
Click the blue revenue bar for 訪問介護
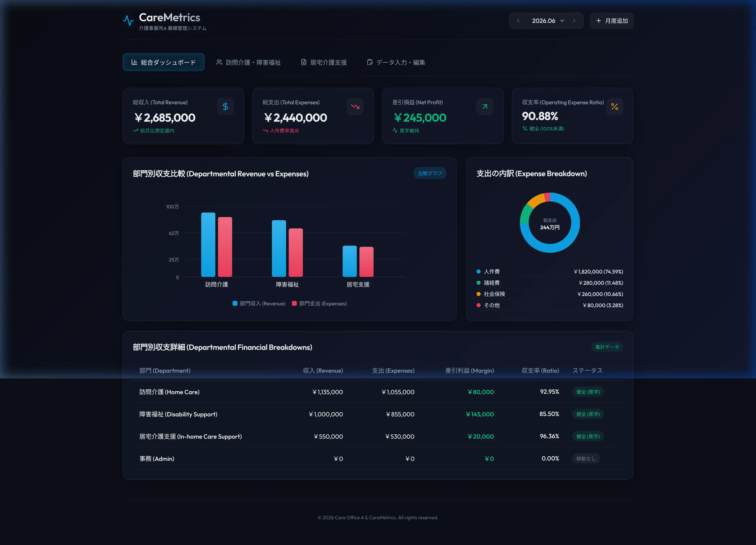208,245
